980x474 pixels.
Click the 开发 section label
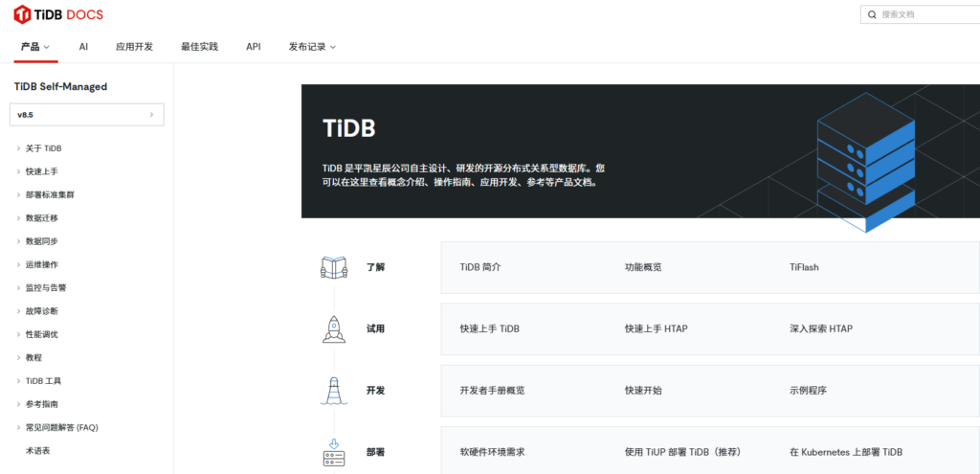click(x=375, y=391)
